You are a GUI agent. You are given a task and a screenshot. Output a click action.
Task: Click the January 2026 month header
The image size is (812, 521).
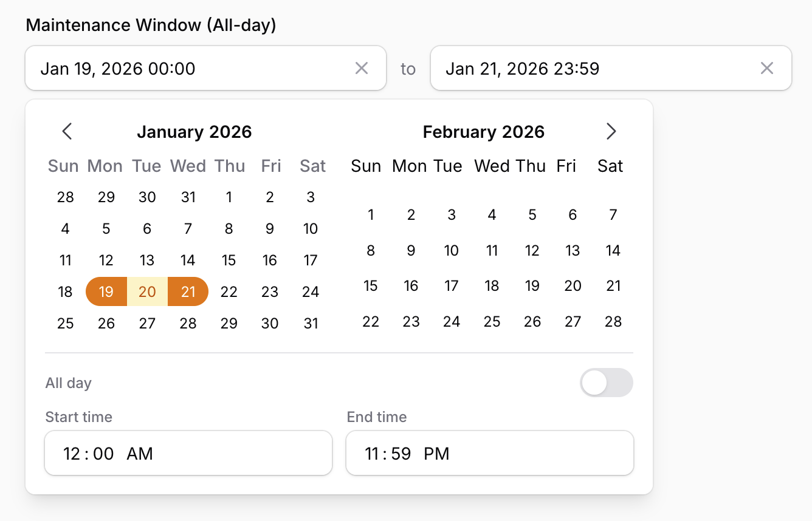point(194,131)
